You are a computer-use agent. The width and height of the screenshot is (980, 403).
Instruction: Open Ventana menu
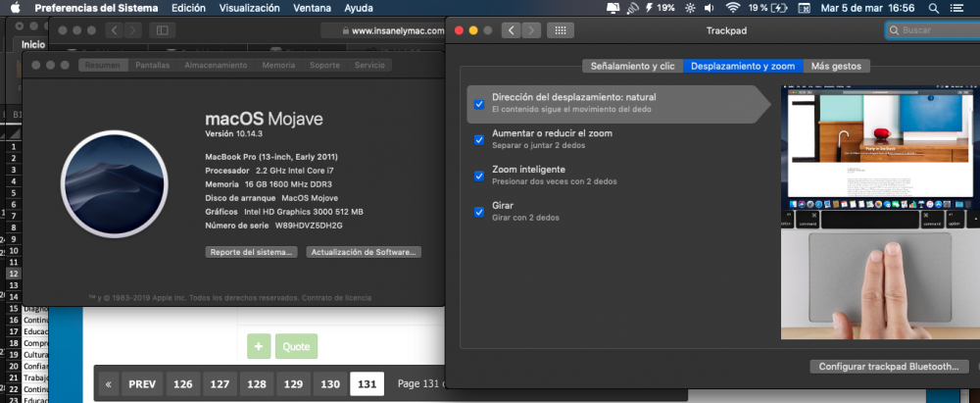tap(310, 8)
